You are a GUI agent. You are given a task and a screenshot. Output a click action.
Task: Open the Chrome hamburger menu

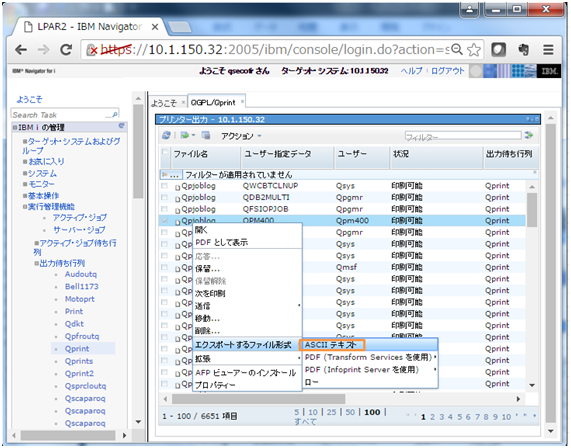pos(548,50)
